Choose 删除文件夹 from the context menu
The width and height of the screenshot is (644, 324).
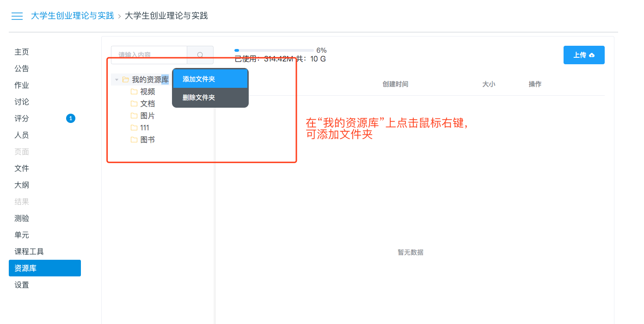point(210,98)
